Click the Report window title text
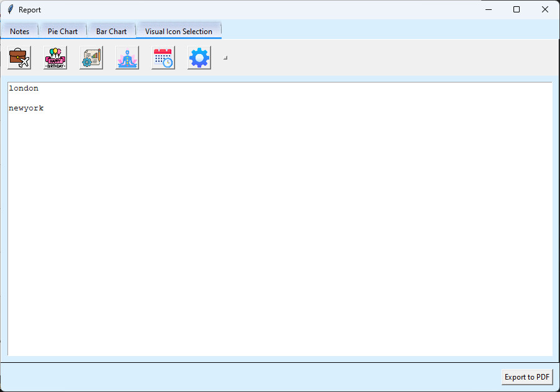Viewport: 560px width, 392px height. [29, 9]
